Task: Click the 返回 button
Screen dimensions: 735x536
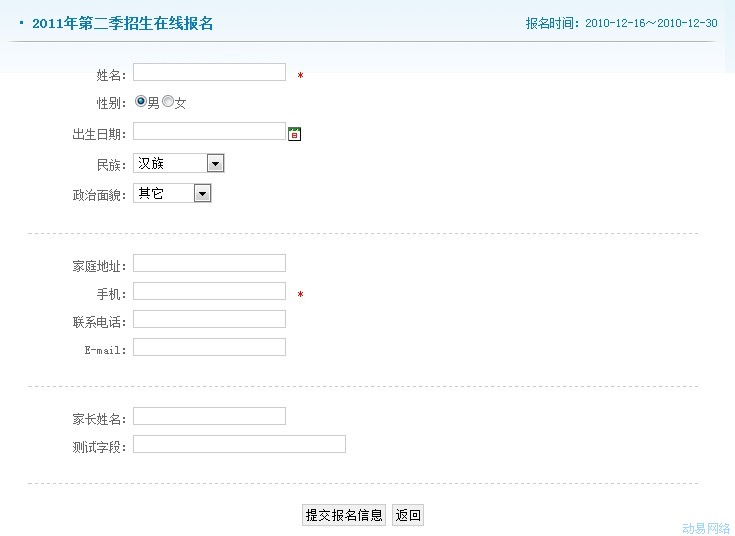Action: point(408,515)
